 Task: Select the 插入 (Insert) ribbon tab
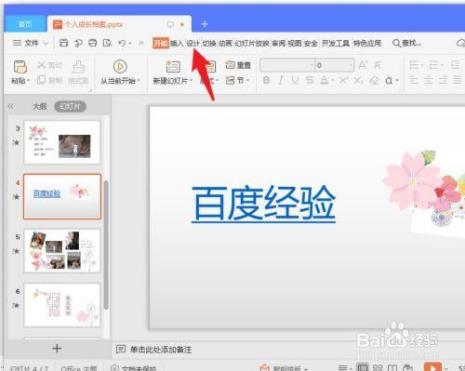[177, 43]
